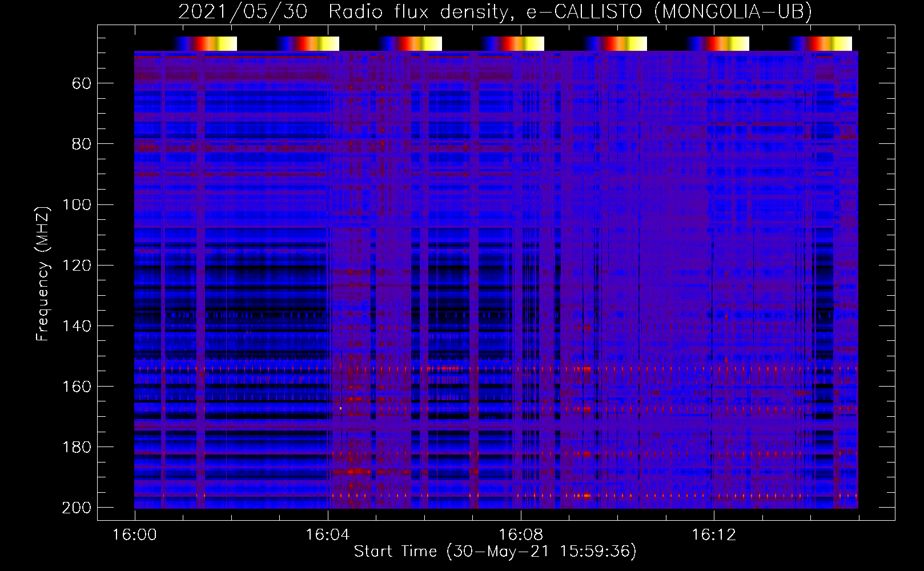Click the 16:00 time tick label
The image size is (924, 571).
pyautogui.click(x=135, y=535)
